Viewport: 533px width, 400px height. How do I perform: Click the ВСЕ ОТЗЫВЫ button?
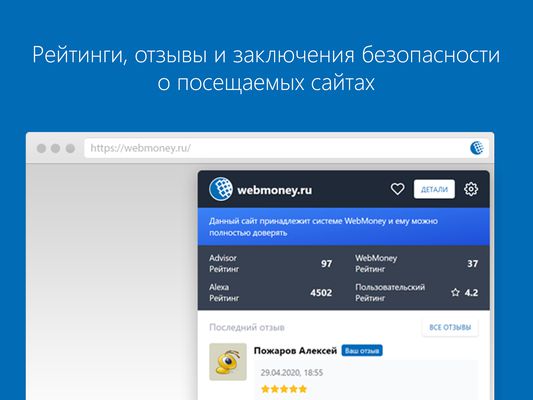click(450, 327)
